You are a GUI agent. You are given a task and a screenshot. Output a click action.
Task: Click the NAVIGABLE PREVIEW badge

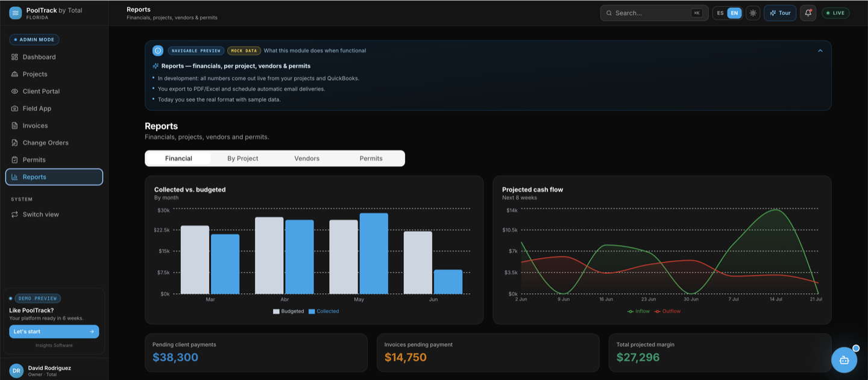click(x=196, y=51)
